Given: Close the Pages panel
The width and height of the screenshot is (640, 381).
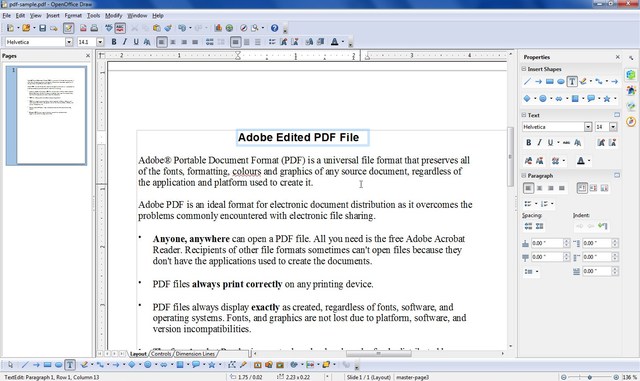Looking at the screenshot, I should coord(88,56).
